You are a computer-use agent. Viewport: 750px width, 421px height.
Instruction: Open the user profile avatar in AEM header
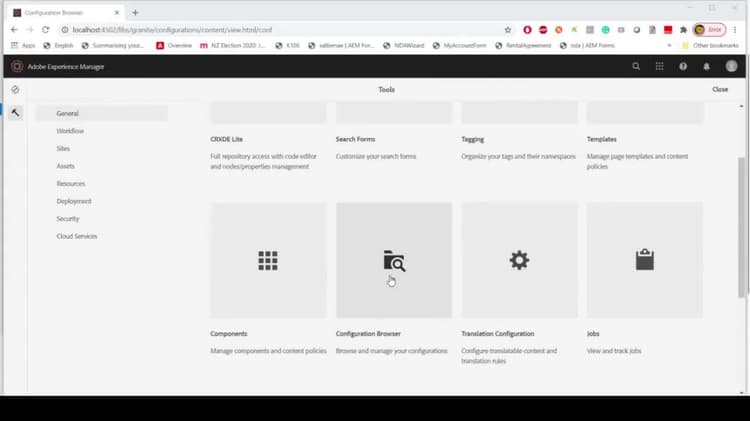coord(731,66)
